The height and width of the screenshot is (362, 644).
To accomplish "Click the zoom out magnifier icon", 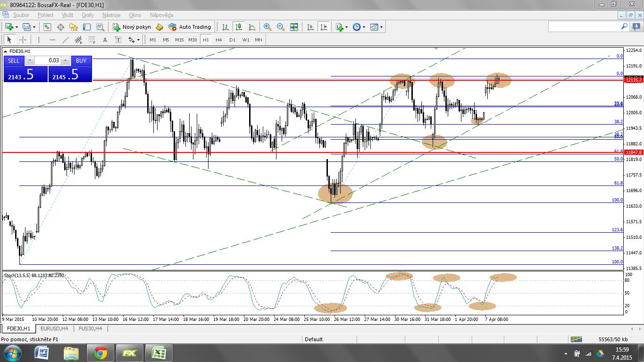I will pyautogui.click(x=281, y=27).
